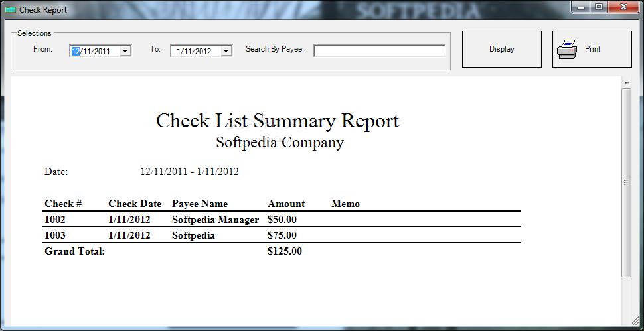Screen dimensions: 644x331
Task: Open the To date dropdown arrow
Action: pyautogui.click(x=226, y=51)
